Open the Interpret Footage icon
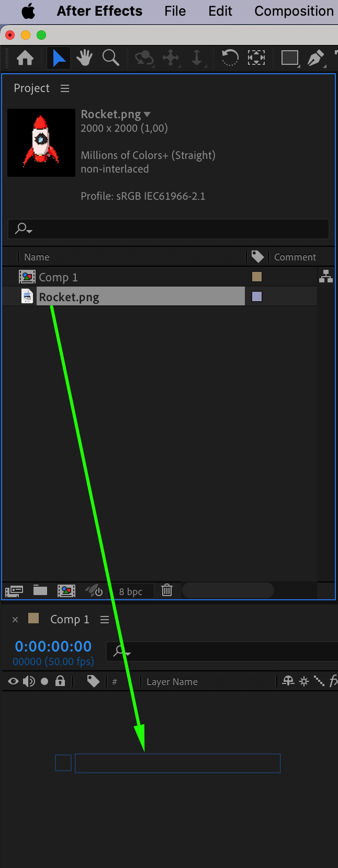Screen dimensions: 338x868 (14, 591)
